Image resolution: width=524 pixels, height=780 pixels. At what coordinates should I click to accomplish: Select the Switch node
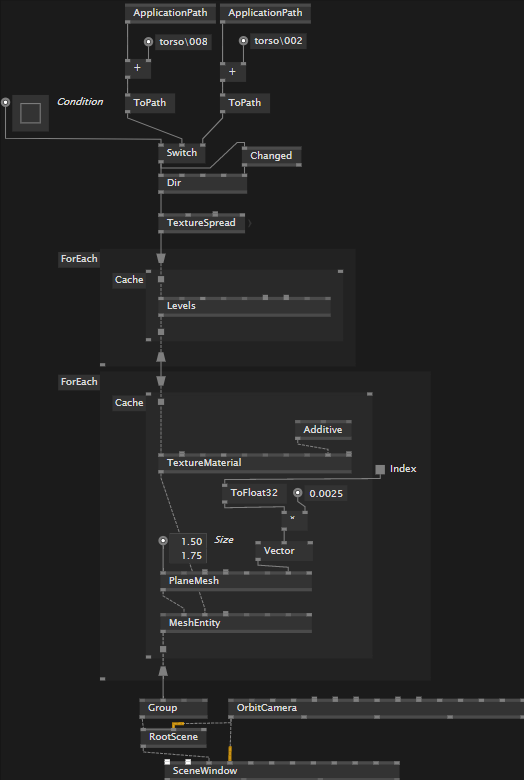pos(182,153)
